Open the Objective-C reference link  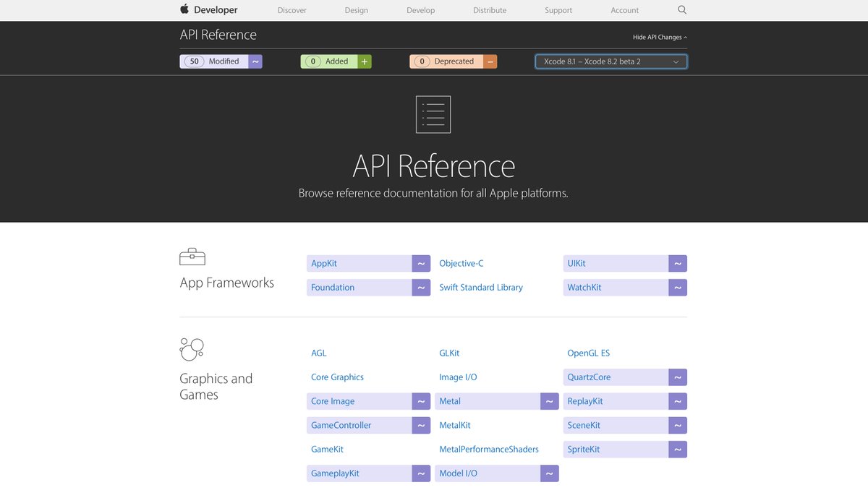461,264
